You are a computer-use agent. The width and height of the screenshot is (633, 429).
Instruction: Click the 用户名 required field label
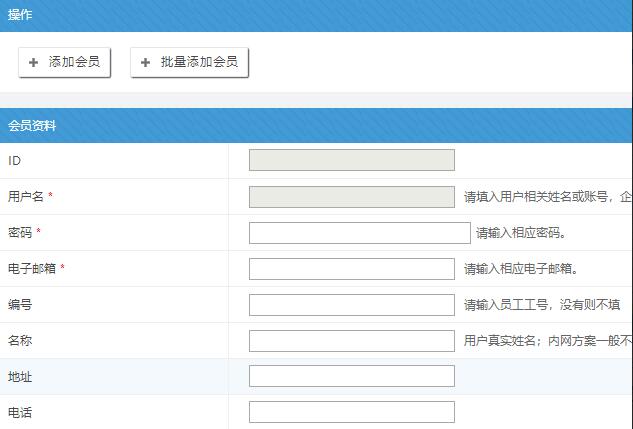27,197
